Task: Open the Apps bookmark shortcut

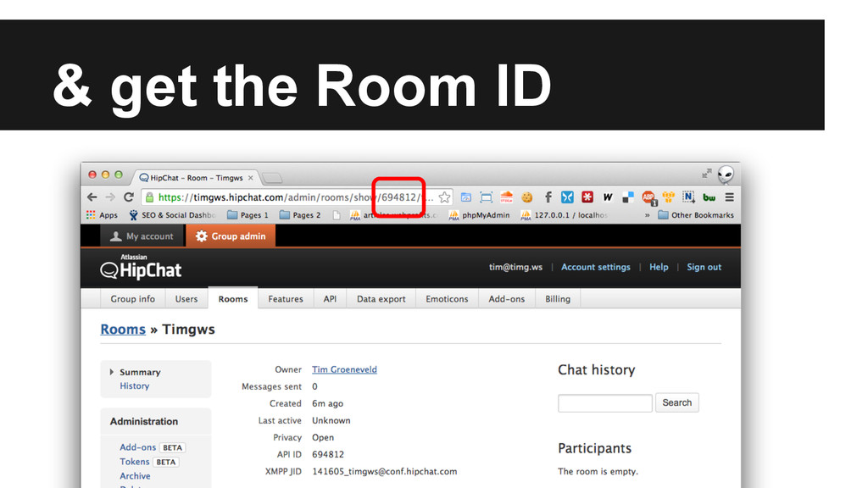Action: coord(103,215)
